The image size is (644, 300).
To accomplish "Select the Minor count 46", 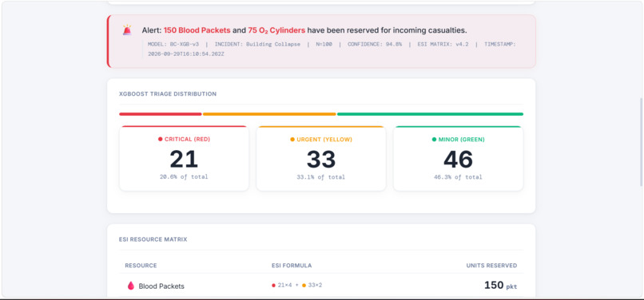I will [x=459, y=160].
